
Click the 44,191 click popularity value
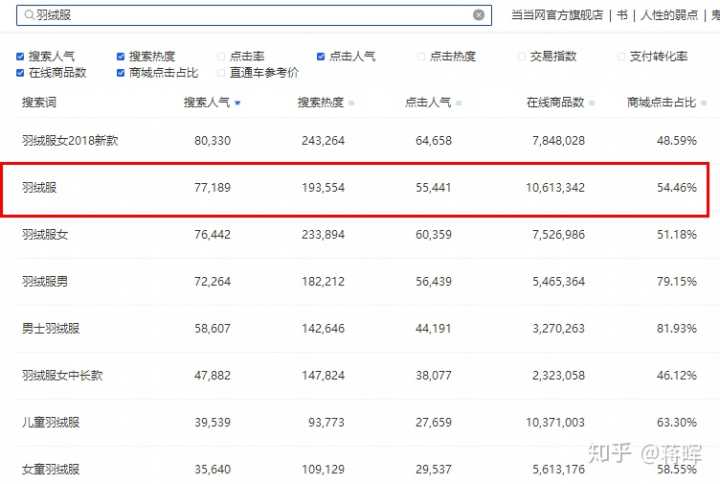click(x=433, y=328)
